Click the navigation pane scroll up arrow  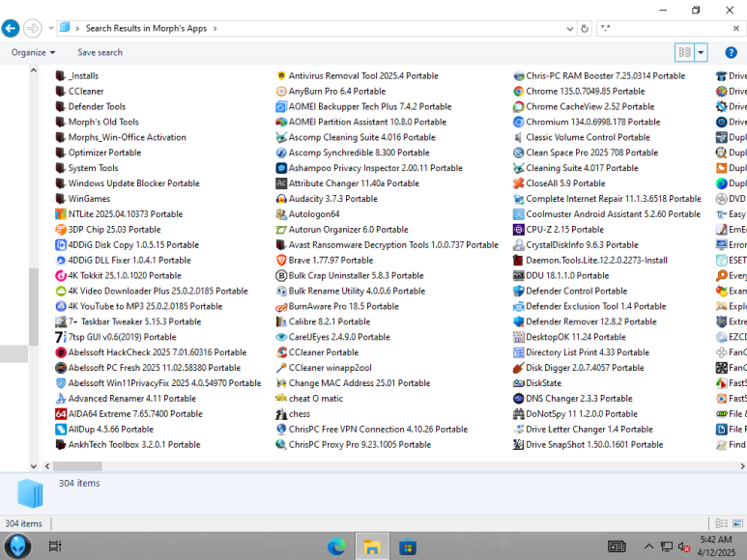tap(34, 70)
